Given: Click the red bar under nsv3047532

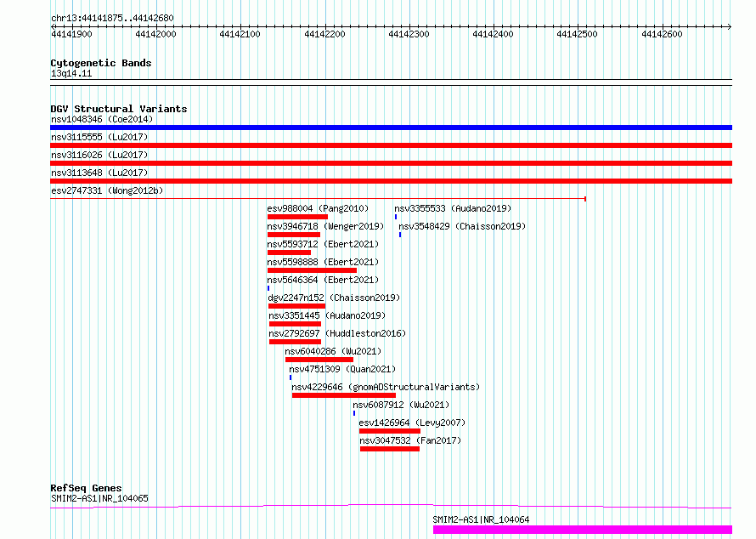Looking at the screenshot, I should (x=390, y=449).
